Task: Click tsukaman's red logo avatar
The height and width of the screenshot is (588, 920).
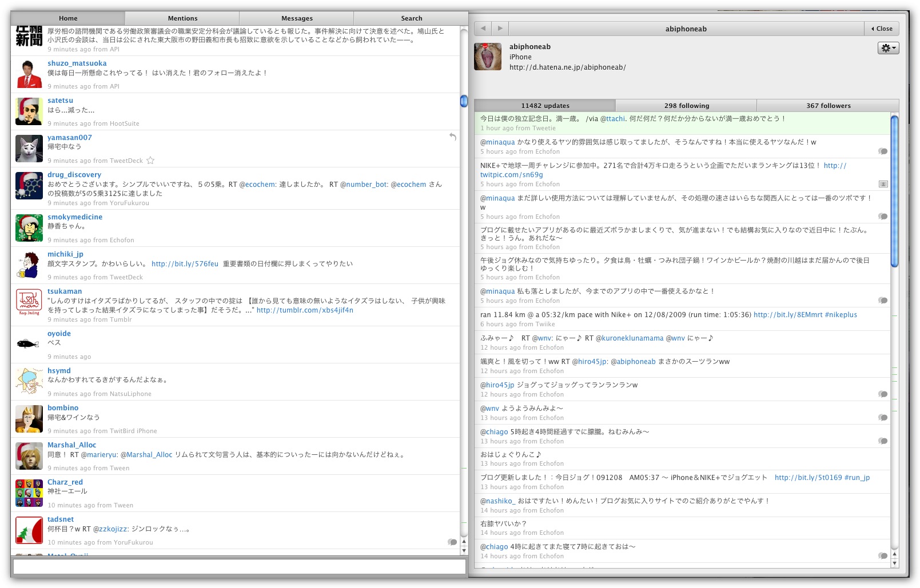Action: tap(29, 302)
